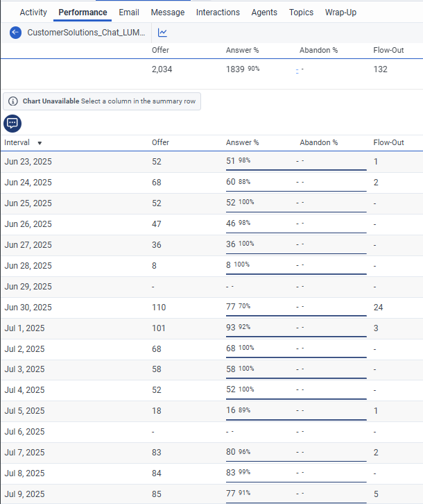Select the Performance tab
Image resolution: width=423 pixels, height=504 pixels.
click(x=83, y=12)
